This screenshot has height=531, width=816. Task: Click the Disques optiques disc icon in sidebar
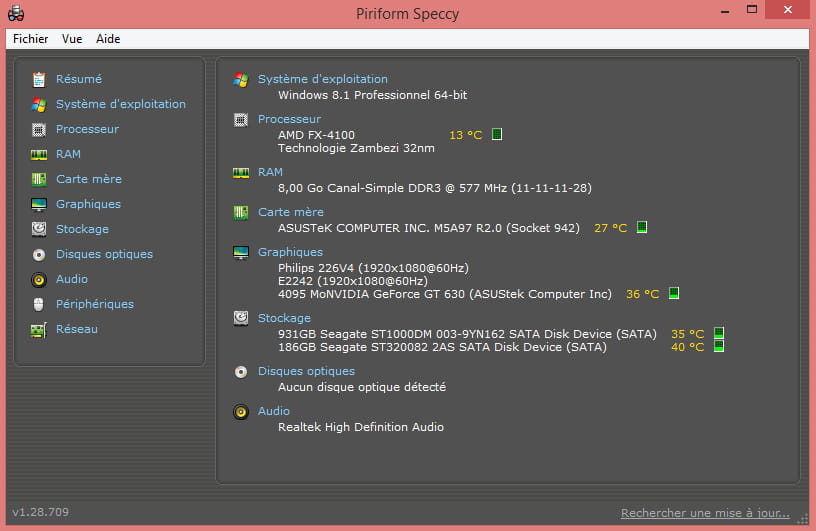coord(39,254)
